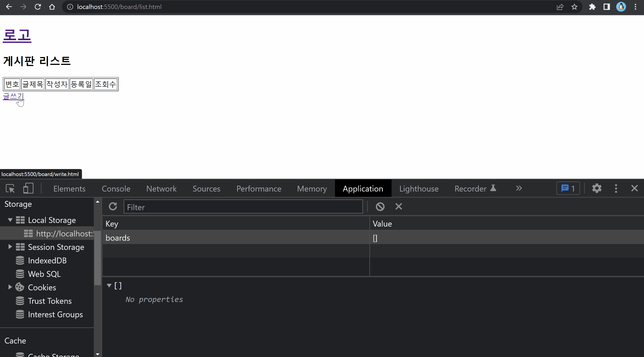Expand the Cookies tree node

10,287
